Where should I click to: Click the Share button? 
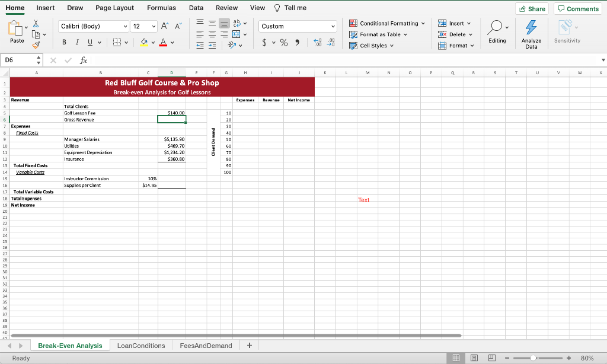[x=532, y=8]
